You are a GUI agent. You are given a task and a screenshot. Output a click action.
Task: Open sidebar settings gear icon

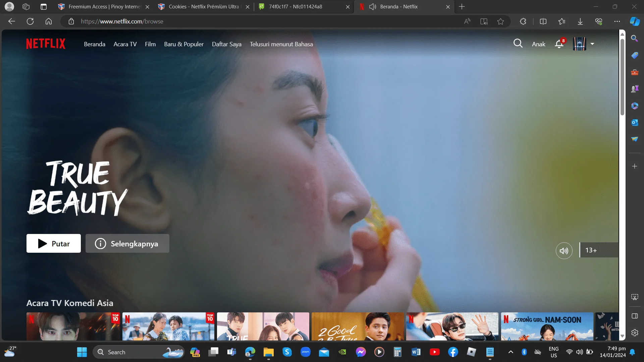635,333
